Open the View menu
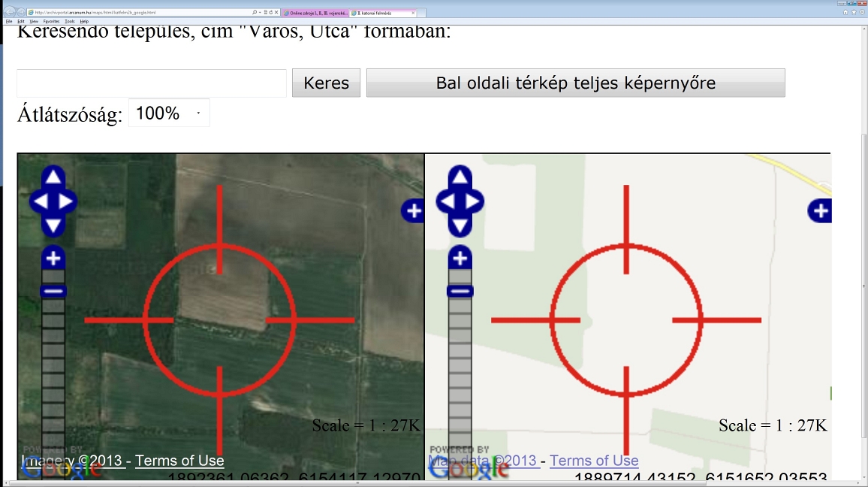 pyautogui.click(x=34, y=21)
